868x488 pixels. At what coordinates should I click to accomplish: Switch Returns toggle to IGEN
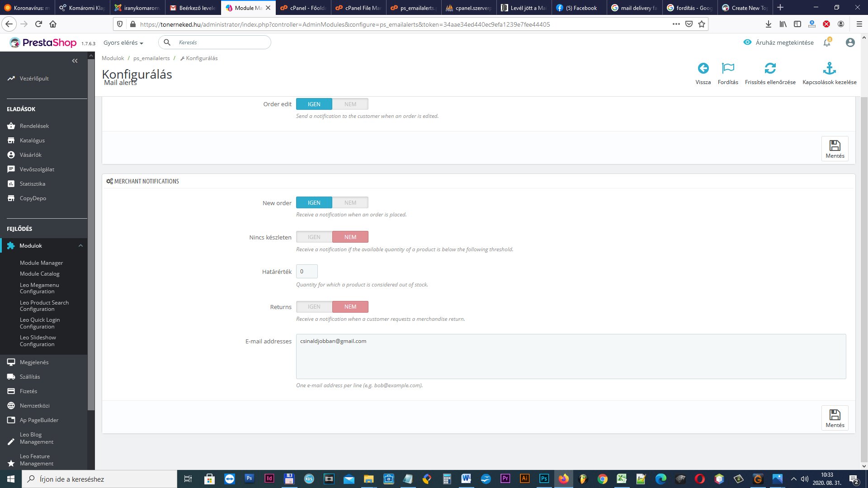tap(314, 307)
